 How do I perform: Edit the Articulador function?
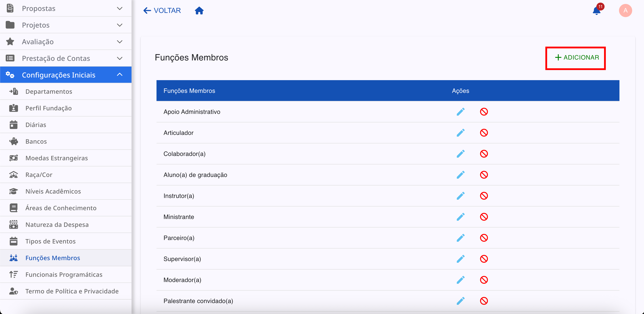click(x=460, y=133)
